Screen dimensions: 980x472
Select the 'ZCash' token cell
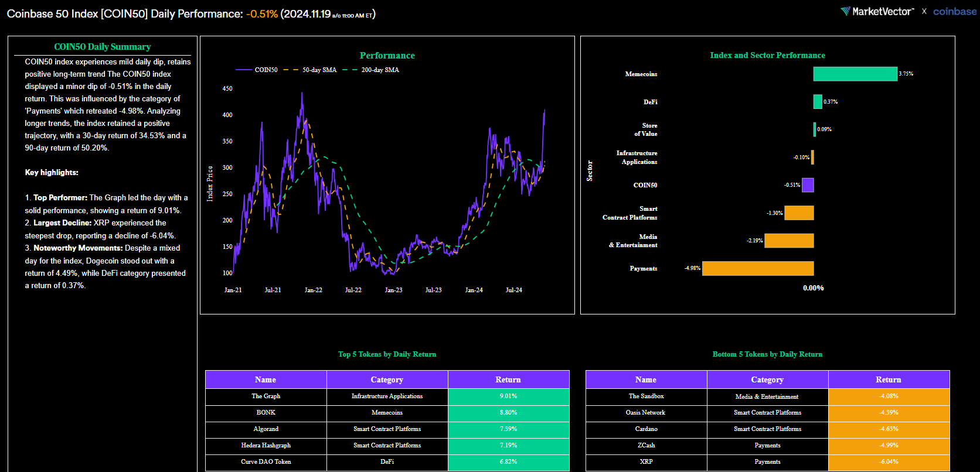[646, 446]
